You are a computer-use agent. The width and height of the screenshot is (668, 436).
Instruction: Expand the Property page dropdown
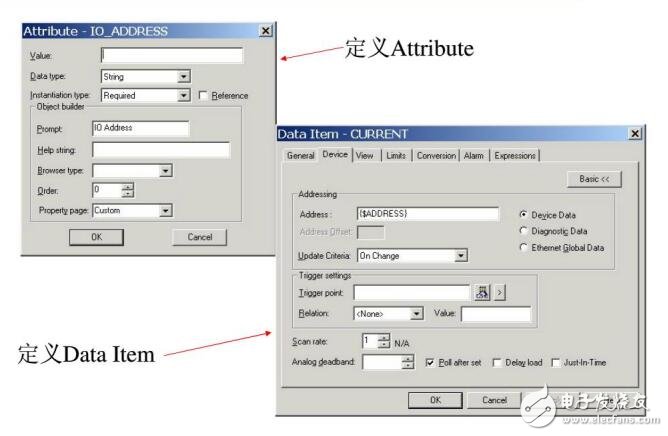pos(165,210)
